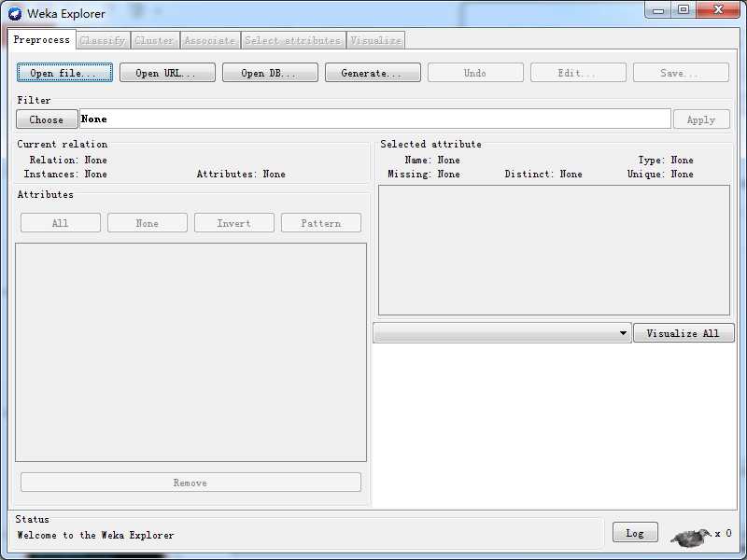
Task: Close the Weka Explorer window
Action: [718, 10]
